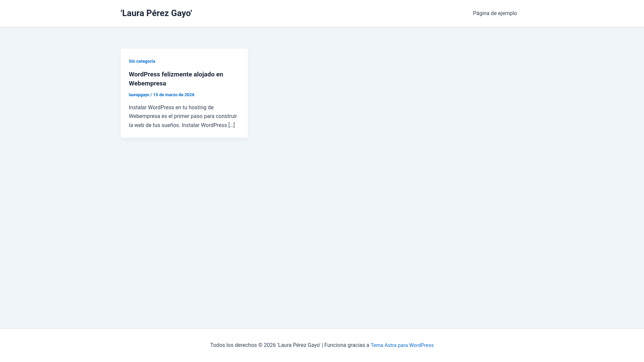Click the word Webempresa in the post title
Viewport: 644px width, 362px height.
click(x=147, y=83)
